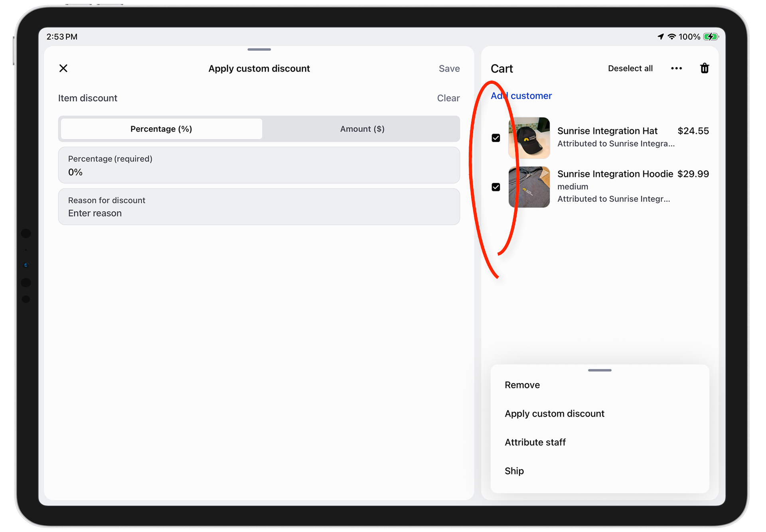Close the Apply custom discount panel
Viewport: 766px width, 532px height.
point(63,68)
